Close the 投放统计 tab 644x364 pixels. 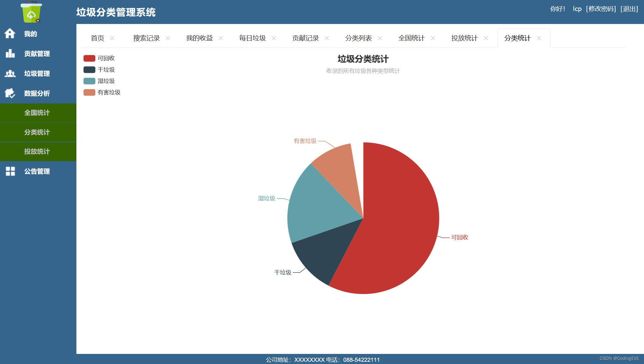[486, 38]
